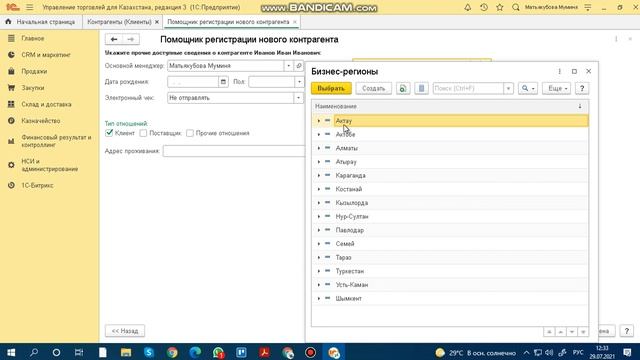Image resolution: width=640 pixels, height=360 pixels.
Task: Open the Продажи section
Action: 34,71
